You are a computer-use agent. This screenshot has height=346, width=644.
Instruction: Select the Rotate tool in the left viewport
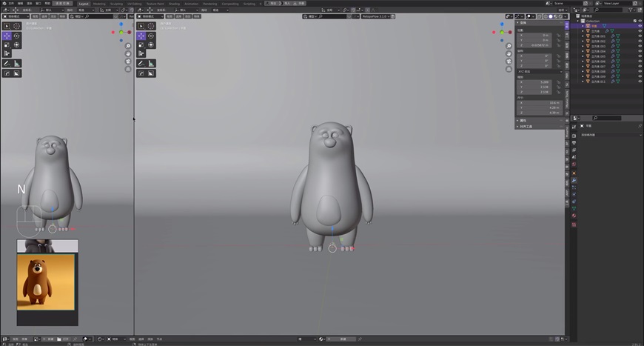[16, 36]
